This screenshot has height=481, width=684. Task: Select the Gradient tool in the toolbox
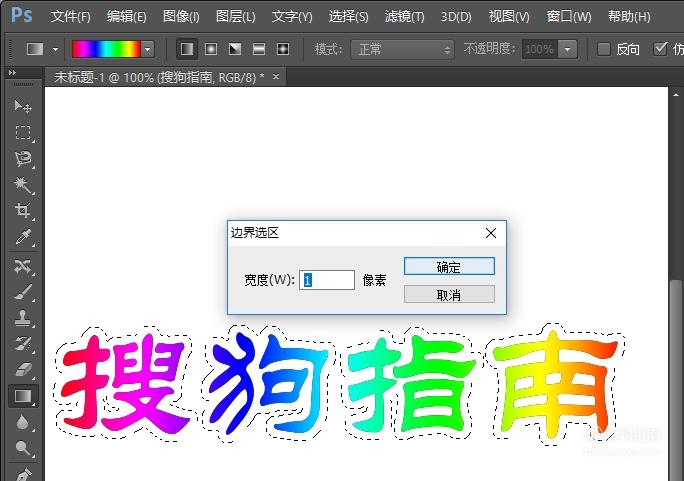click(x=23, y=396)
